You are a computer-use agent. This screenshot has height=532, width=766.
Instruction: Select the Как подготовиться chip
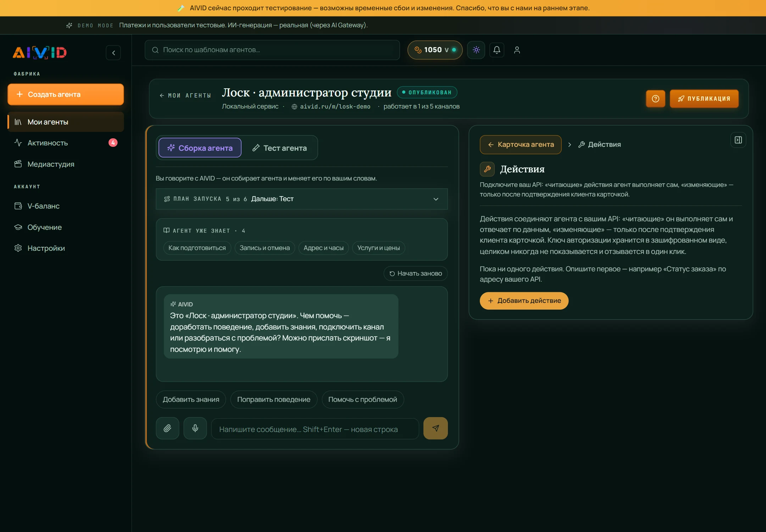point(197,248)
